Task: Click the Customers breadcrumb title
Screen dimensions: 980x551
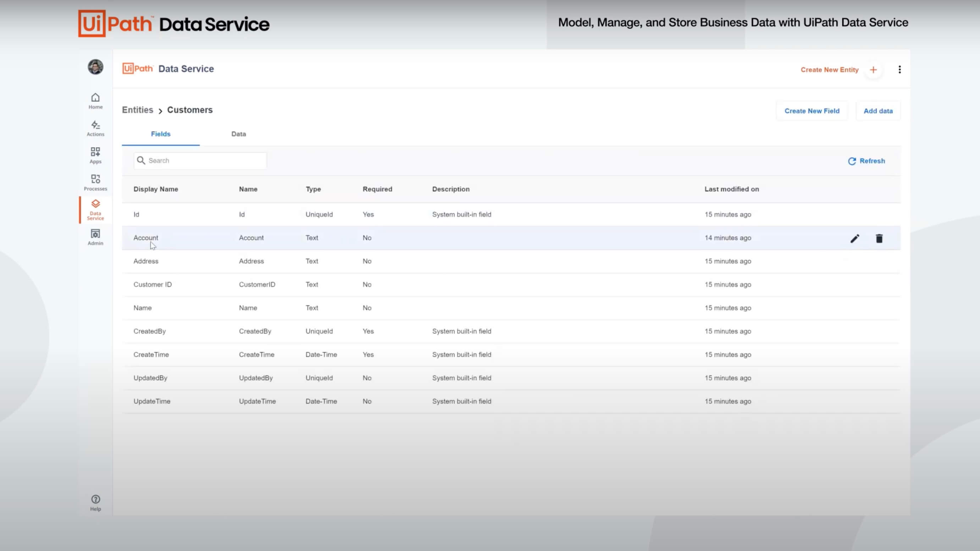Action: [190, 110]
